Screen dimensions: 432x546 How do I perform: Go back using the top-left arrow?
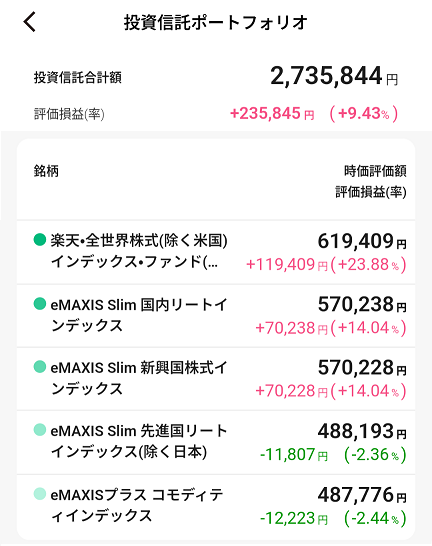point(30,22)
